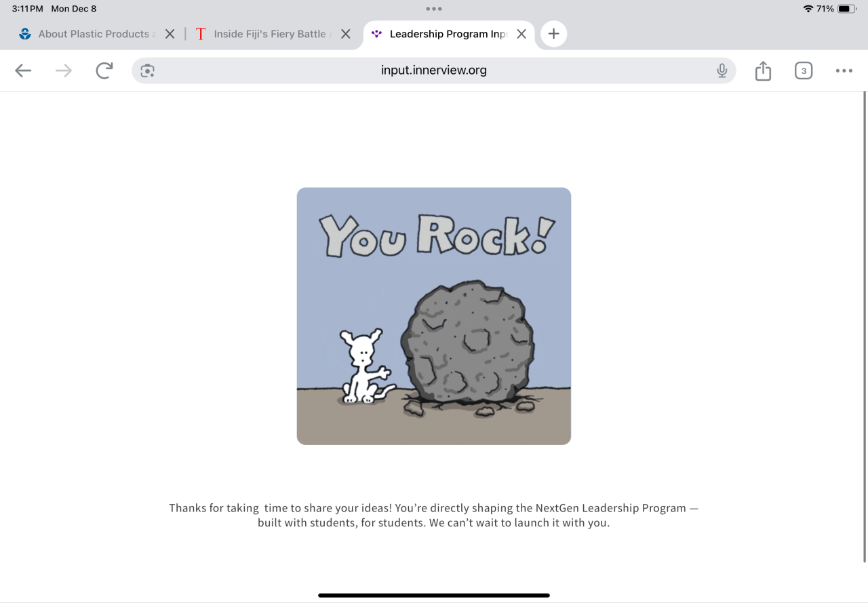Viewport: 868px width, 603px height.
Task: Tap the 3:11 PM clock
Action: [28, 9]
